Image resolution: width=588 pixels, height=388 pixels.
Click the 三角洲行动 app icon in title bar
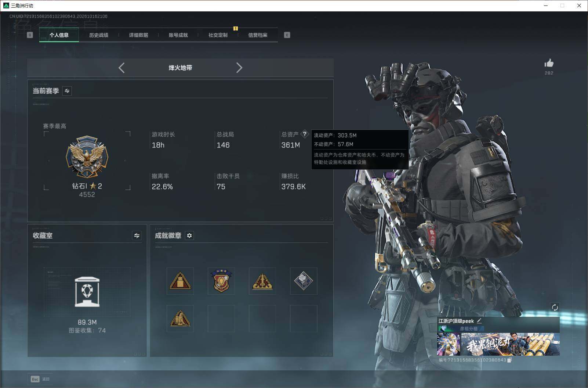(6, 6)
